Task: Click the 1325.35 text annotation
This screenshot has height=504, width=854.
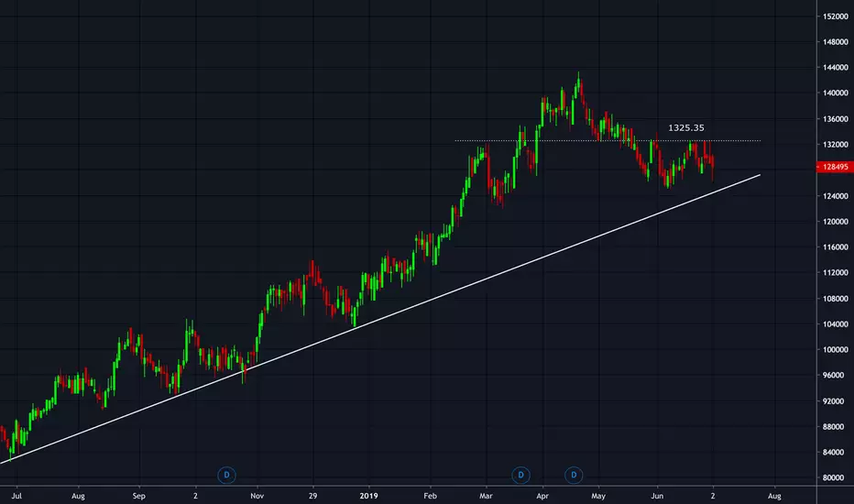Action: (685, 127)
